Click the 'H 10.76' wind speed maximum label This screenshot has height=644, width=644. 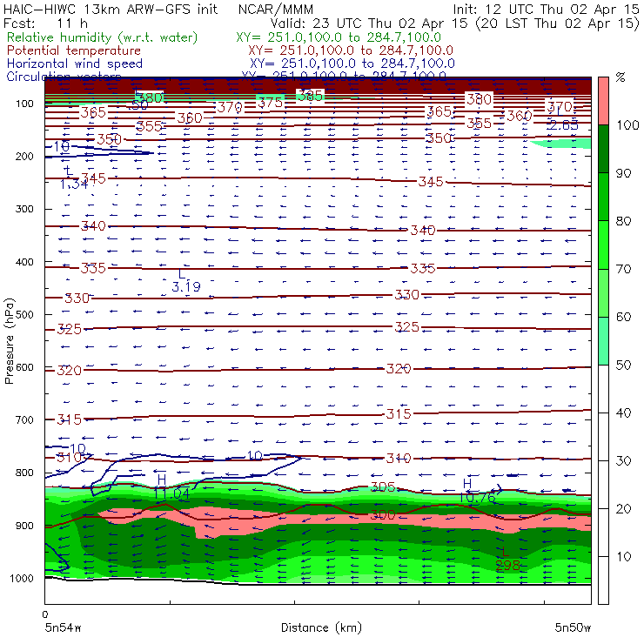[x=476, y=491]
